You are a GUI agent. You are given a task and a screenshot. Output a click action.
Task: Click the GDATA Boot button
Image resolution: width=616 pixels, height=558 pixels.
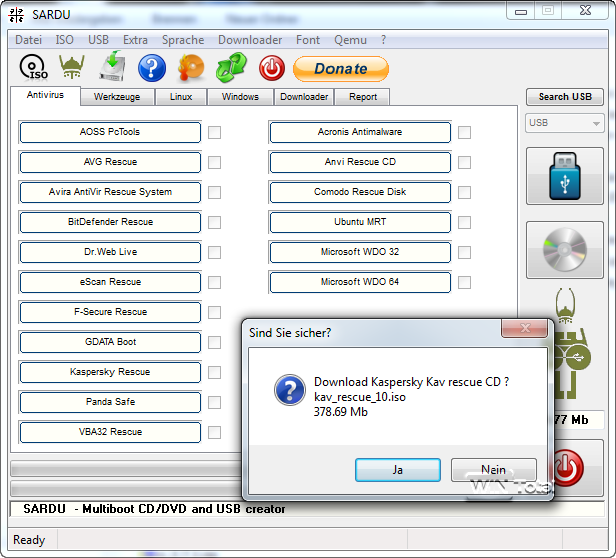click(x=110, y=342)
